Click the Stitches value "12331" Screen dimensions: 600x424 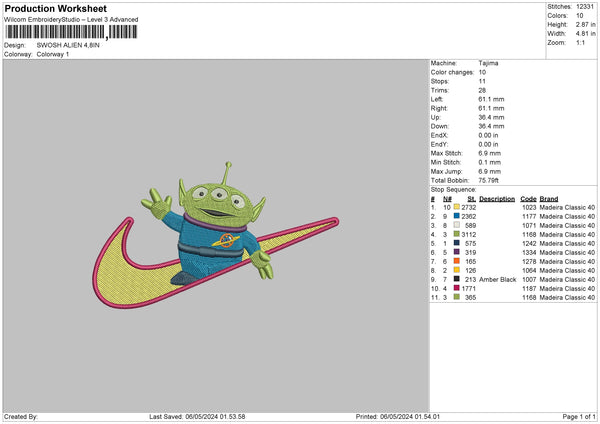point(585,7)
